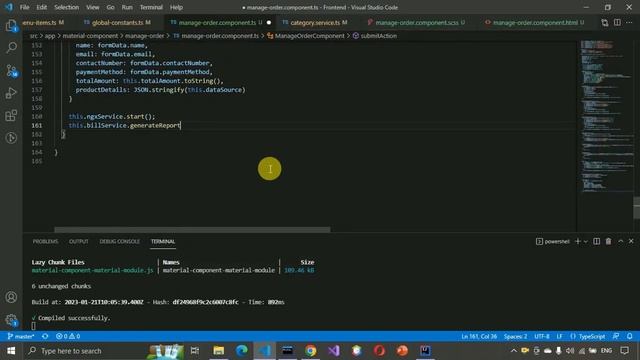Viewport: 640px width, 360px height.
Task: Kill the terminal with trash icon
Action: tap(608, 241)
